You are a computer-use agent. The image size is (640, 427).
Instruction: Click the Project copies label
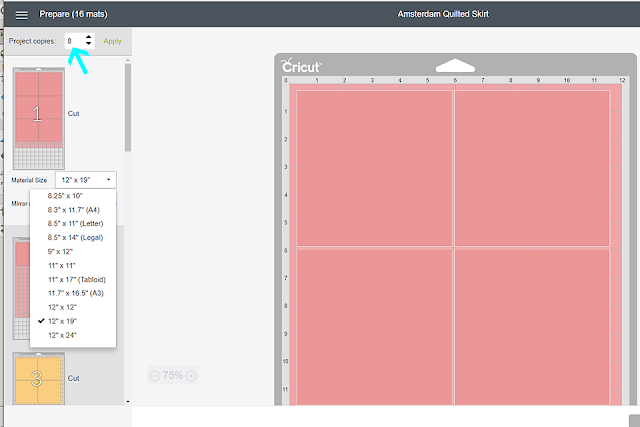tap(32, 41)
